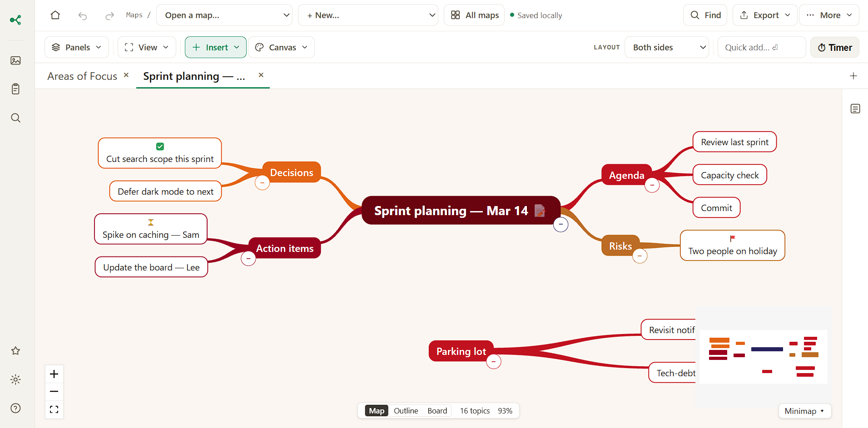Viewport: 868px width, 428px height.
Task: Toggle theme with the sun icon
Action: tap(15, 379)
